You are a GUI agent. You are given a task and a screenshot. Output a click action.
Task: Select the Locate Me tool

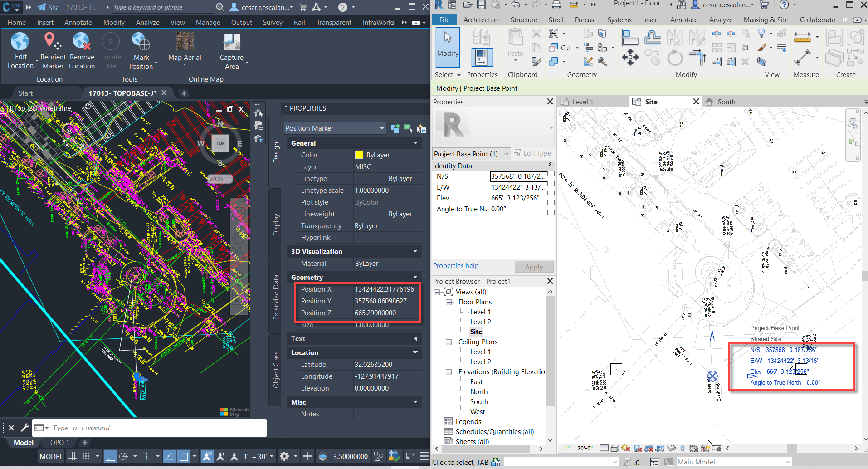(111, 50)
